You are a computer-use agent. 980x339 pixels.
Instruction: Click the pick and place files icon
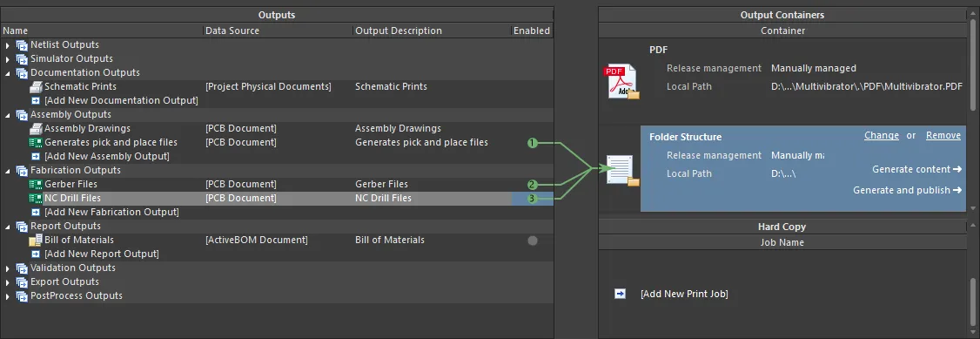[36, 143]
